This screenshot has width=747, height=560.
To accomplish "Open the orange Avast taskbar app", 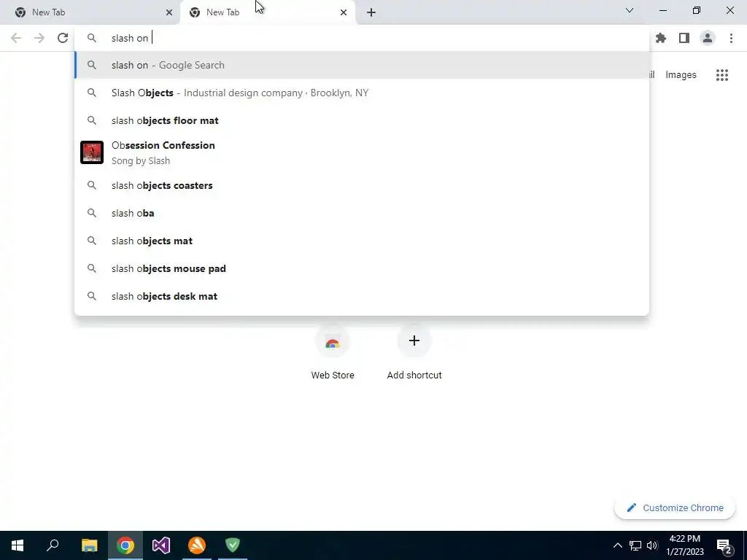I will (x=197, y=545).
